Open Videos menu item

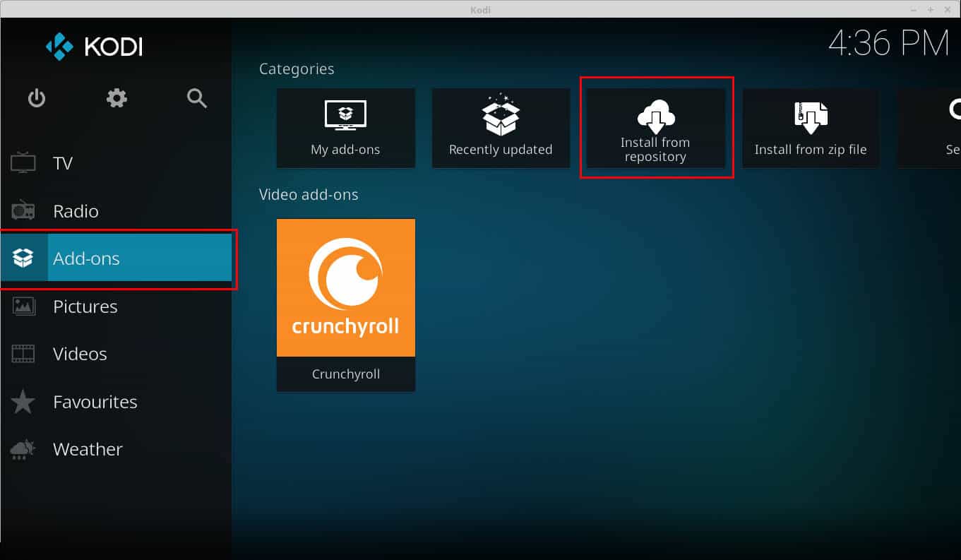click(x=117, y=354)
